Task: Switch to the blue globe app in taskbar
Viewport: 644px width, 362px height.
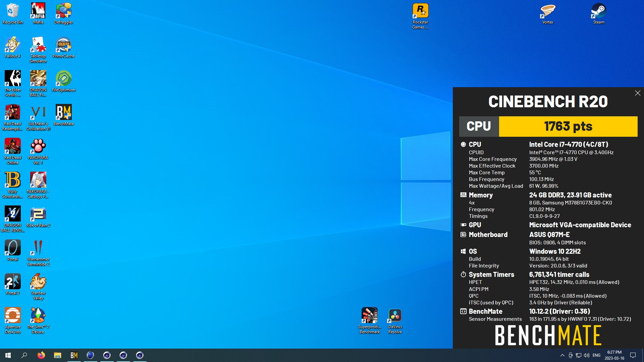Action: point(90,355)
